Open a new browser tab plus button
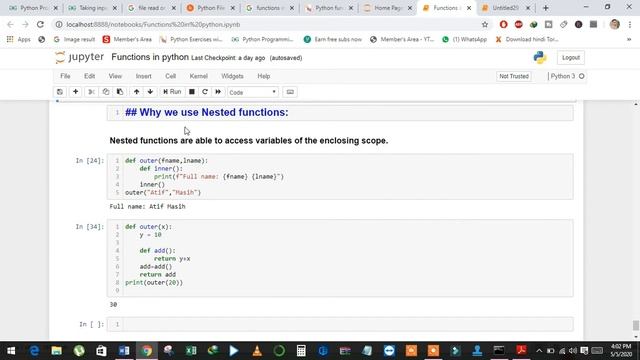The width and height of the screenshot is (640, 360). [545, 8]
